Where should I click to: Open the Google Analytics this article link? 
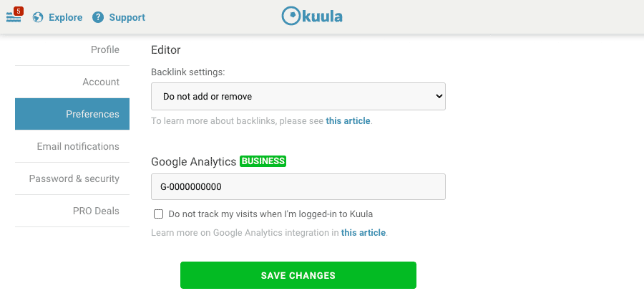pos(363,233)
